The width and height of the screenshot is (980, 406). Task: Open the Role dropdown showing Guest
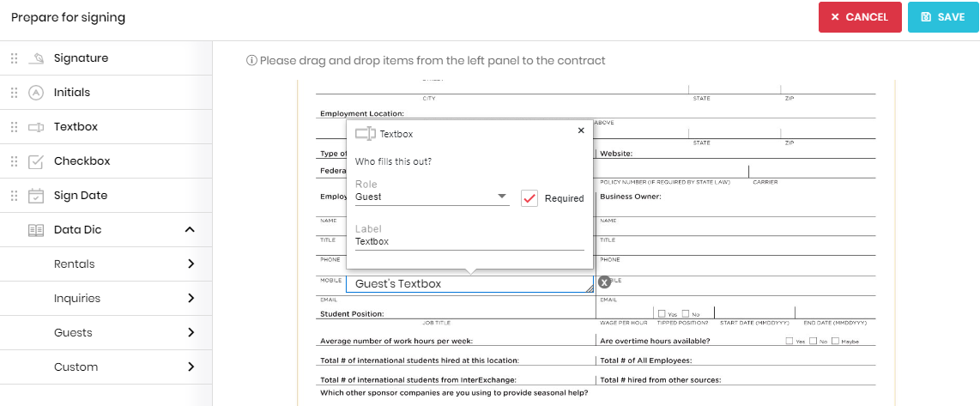coord(432,197)
